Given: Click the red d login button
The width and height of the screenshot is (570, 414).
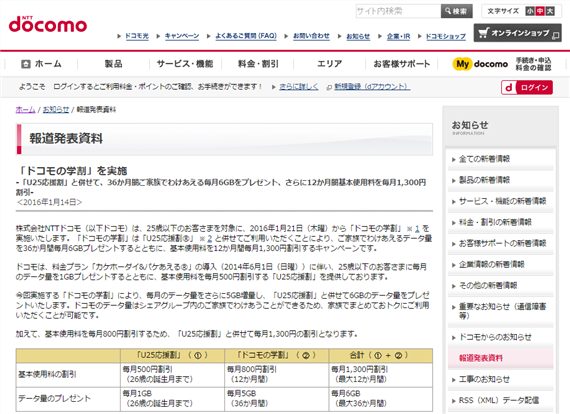Looking at the screenshot, I should point(527,87).
